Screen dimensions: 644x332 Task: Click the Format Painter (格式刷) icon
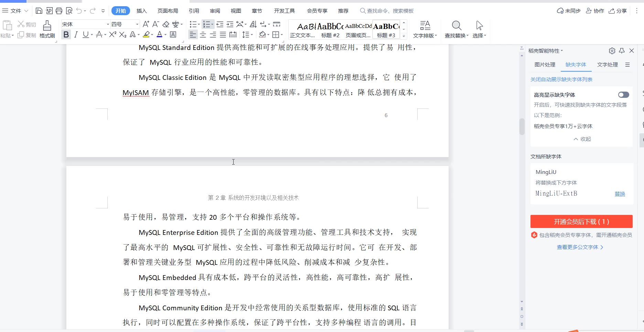47,29
